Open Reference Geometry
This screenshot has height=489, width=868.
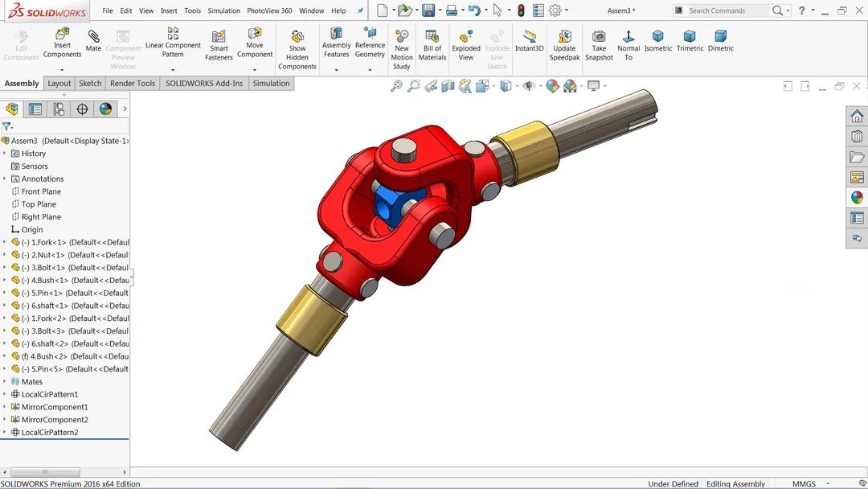pyautogui.click(x=370, y=42)
